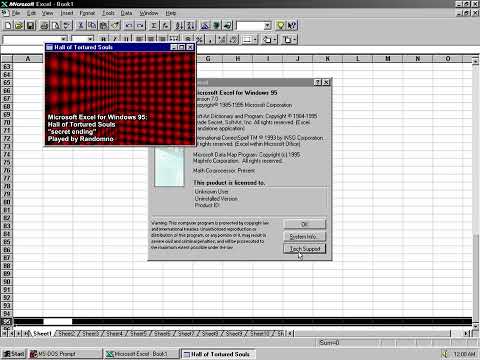The image size is (480, 360).
Task: Click the Sort Ascending icon
Action: click(x=179, y=25)
